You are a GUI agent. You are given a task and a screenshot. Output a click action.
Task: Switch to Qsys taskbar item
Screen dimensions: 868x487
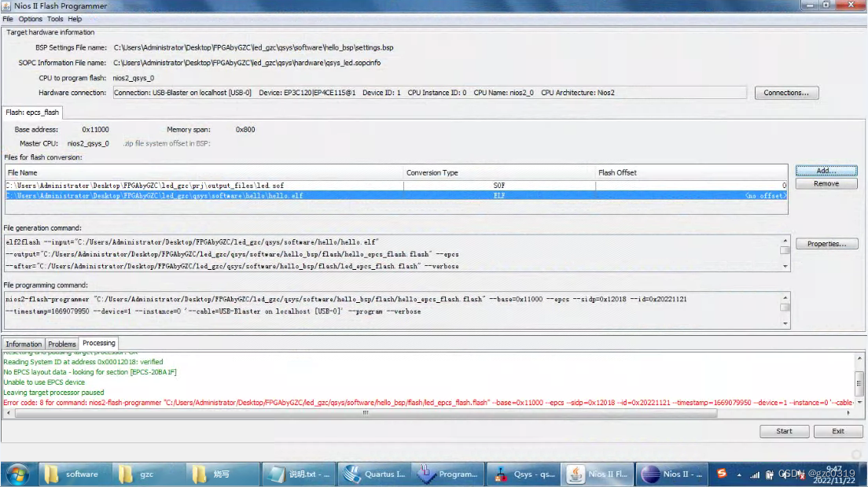point(523,474)
